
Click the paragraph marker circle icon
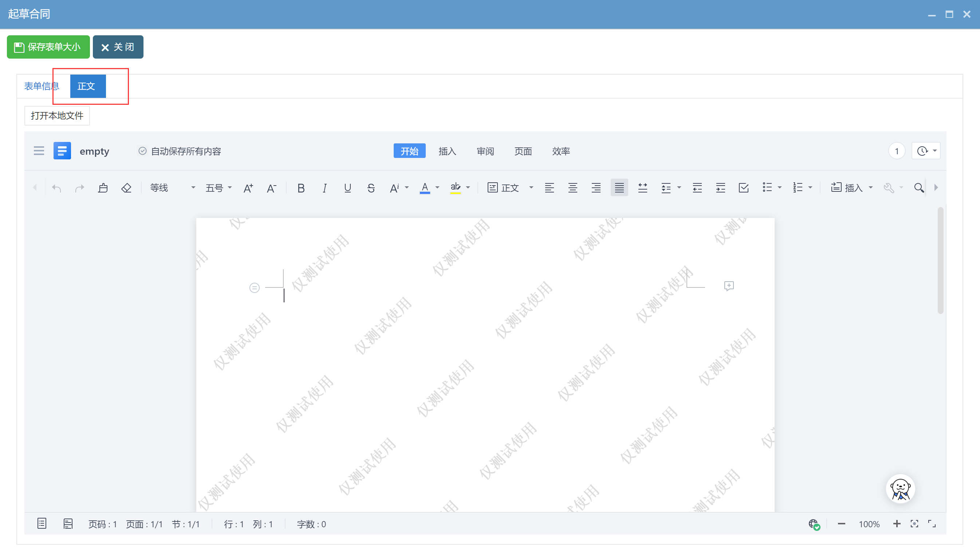click(x=255, y=288)
